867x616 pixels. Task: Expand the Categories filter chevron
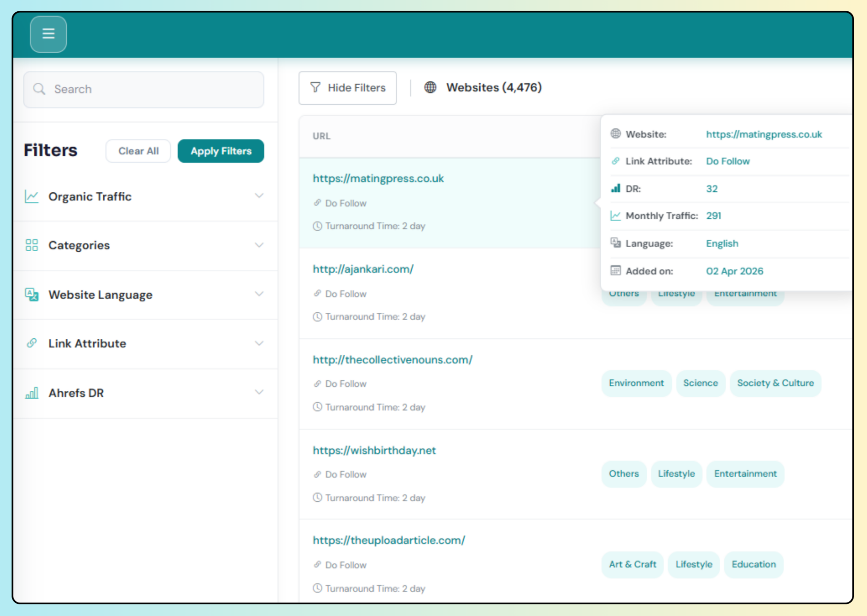click(x=259, y=245)
